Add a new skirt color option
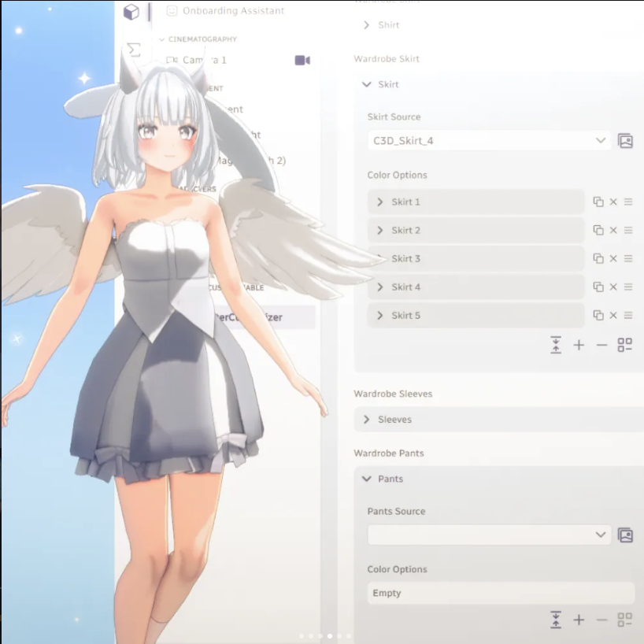The image size is (644, 644). click(579, 345)
